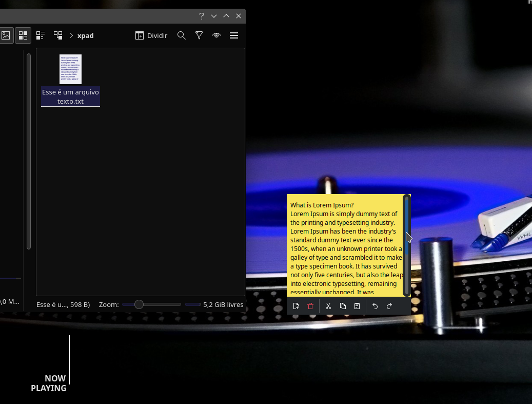Undo the last note edit
The height and width of the screenshot is (404, 532).
375,305
